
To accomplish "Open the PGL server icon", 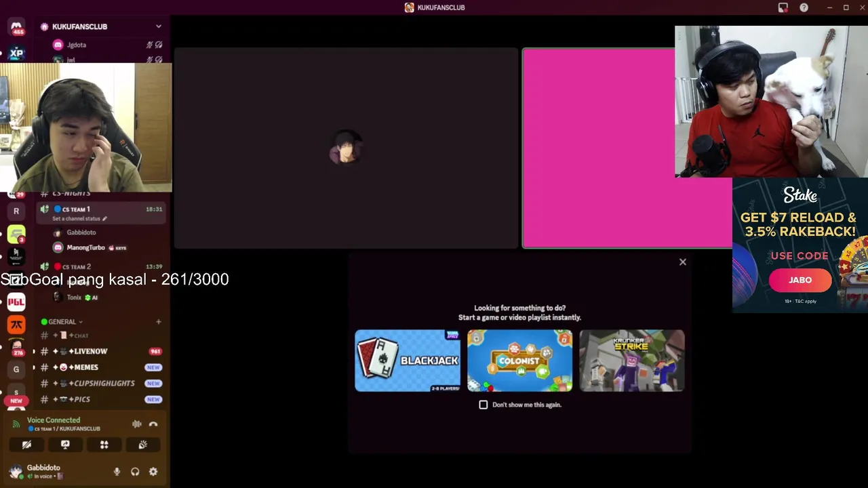I will click(16, 302).
